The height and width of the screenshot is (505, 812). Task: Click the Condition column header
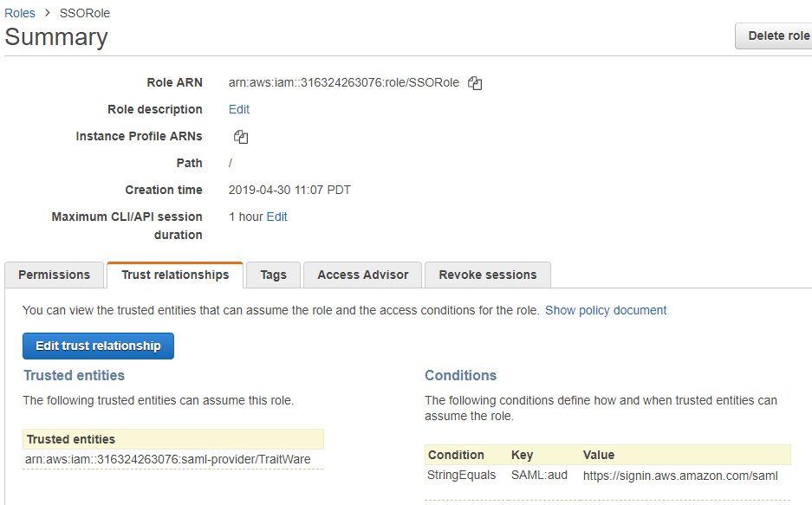coord(456,455)
